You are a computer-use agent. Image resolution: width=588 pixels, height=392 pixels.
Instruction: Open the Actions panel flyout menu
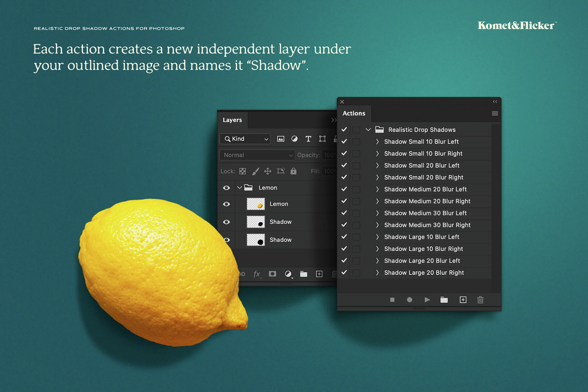tap(495, 113)
